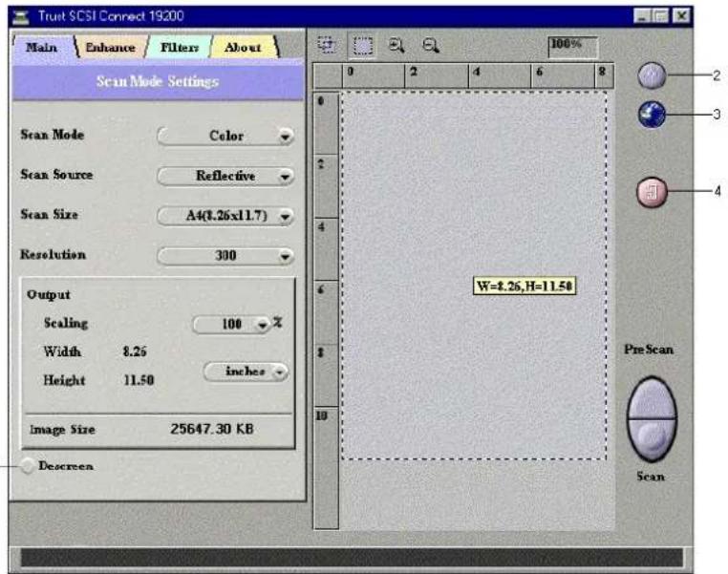The image size is (728, 574).
Task: Open the Scaling percentage dropdown
Action: point(231,324)
